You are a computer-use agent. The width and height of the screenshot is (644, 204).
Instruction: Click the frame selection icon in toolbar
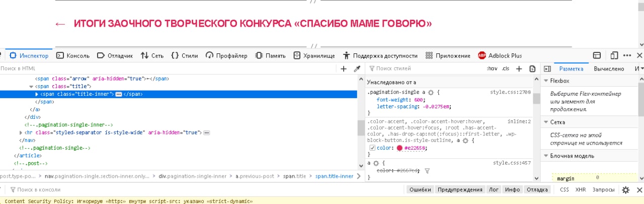click(597, 55)
